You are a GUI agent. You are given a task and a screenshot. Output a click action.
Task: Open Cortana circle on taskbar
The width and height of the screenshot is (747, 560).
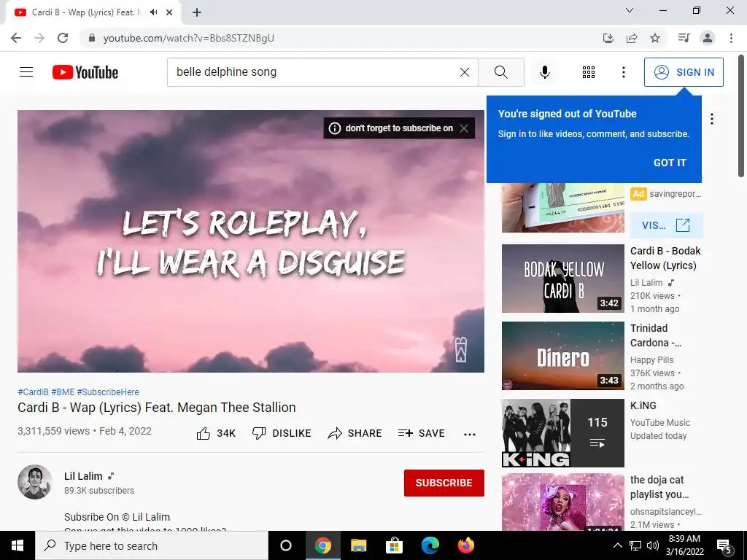click(286, 545)
